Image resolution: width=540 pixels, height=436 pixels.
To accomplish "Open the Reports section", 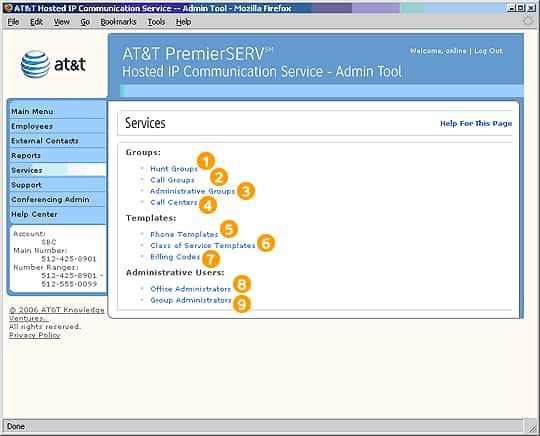I will (57, 155).
